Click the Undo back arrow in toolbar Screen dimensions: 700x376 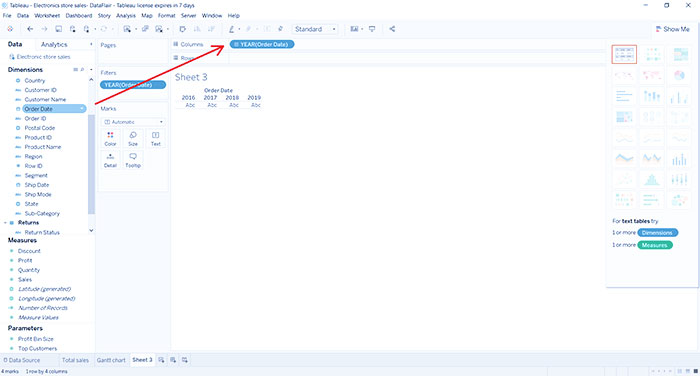click(x=30, y=29)
